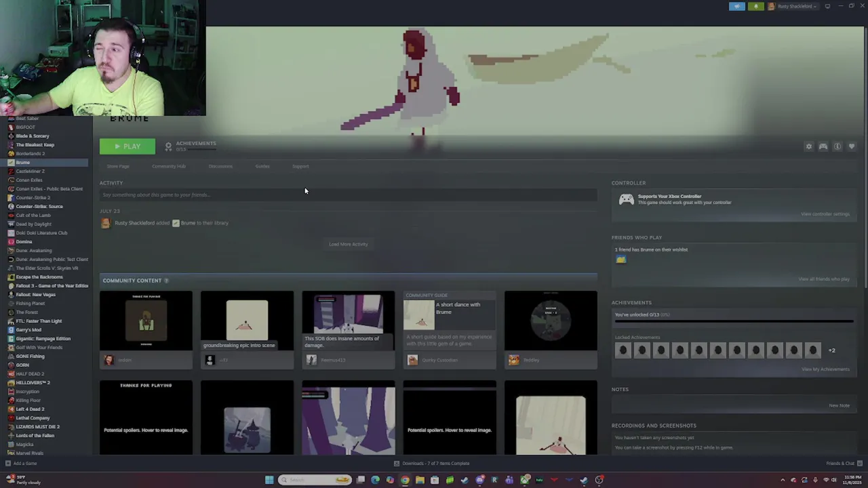The width and height of the screenshot is (868, 488).
Task: Select Lethal Company in the library list
Action: (33, 418)
